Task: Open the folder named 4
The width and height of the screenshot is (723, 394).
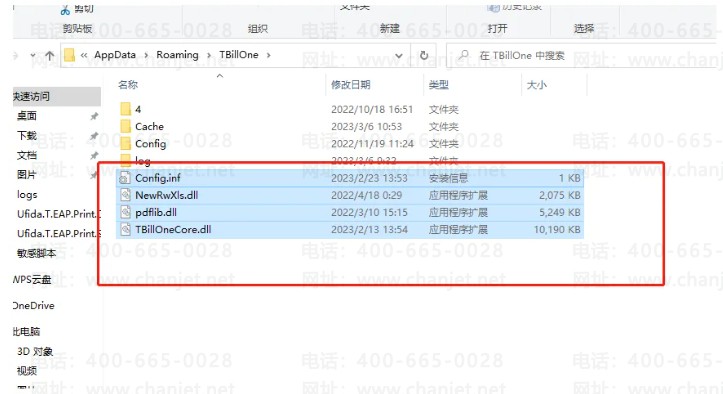Action: (x=125, y=109)
